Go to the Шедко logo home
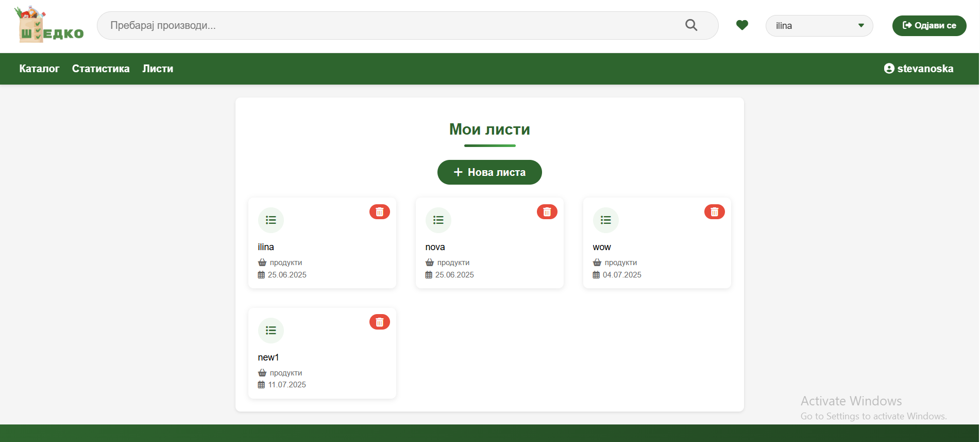 coord(49,25)
